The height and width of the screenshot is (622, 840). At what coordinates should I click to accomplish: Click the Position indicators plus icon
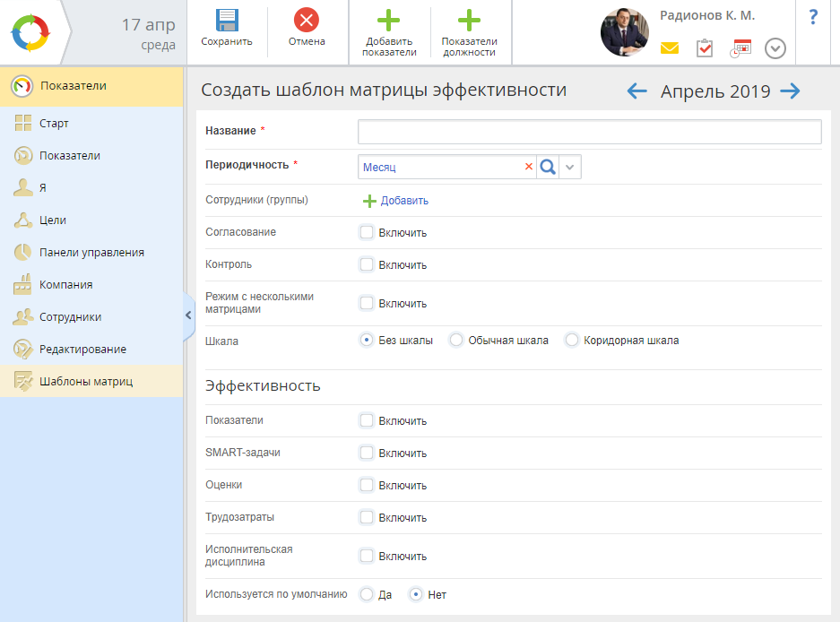click(469, 21)
